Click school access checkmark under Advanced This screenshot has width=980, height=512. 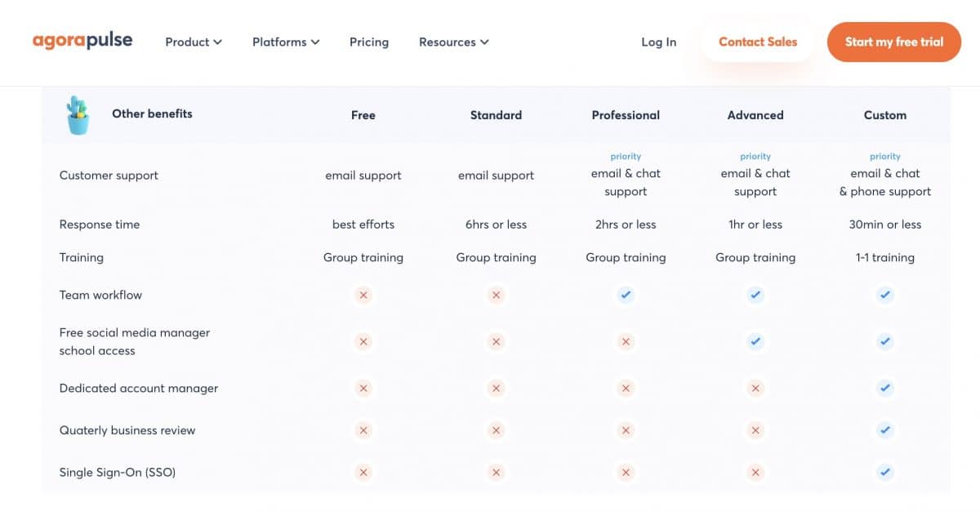click(x=755, y=341)
